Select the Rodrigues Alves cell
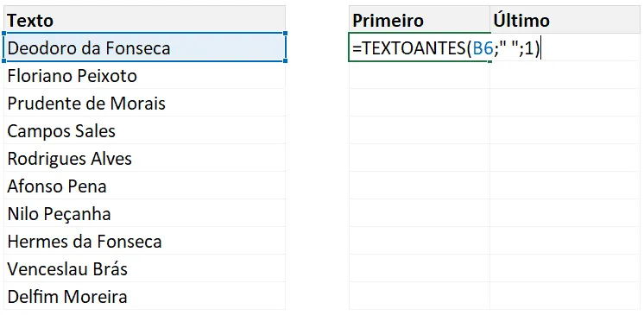Image resolution: width=644 pixels, height=315 pixels. (144, 158)
